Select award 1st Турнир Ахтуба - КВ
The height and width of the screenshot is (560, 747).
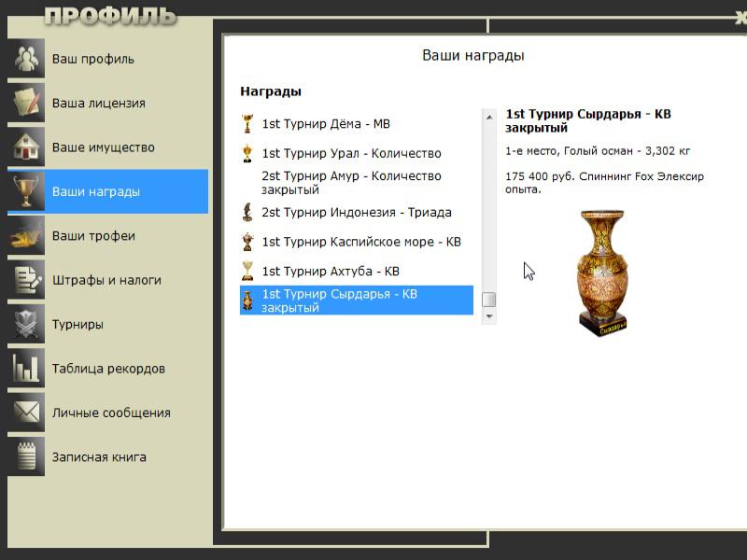pos(357,272)
